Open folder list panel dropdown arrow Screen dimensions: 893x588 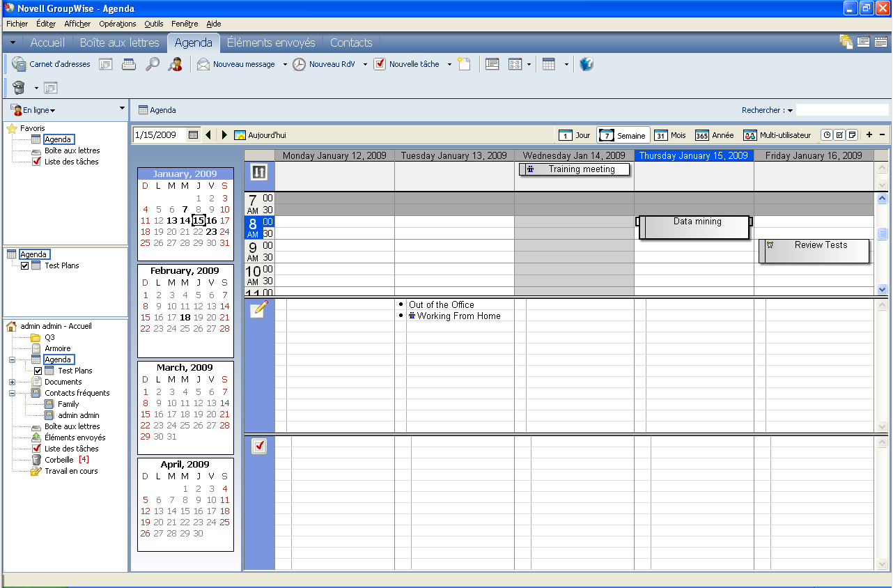[x=123, y=108]
